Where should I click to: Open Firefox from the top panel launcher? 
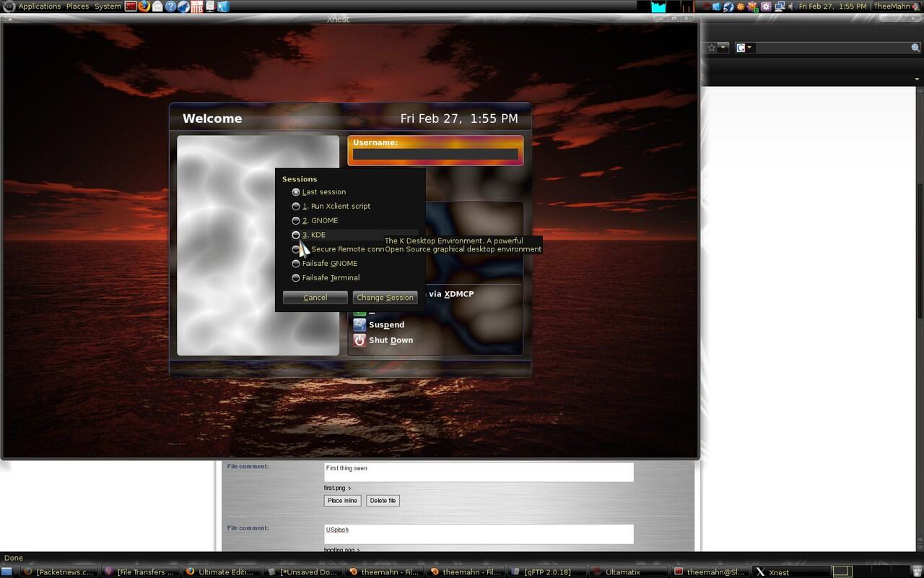(x=144, y=7)
